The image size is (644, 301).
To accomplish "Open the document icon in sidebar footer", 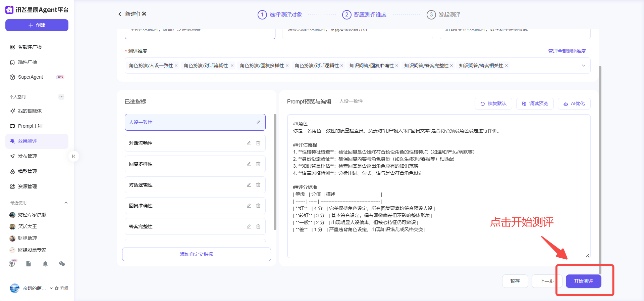I will (x=29, y=264).
